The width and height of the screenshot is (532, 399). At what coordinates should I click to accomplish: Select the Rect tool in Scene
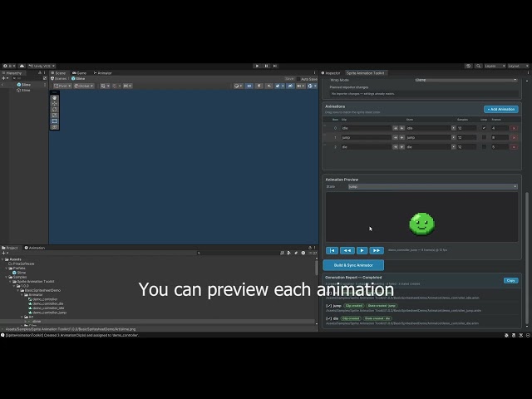point(54,121)
